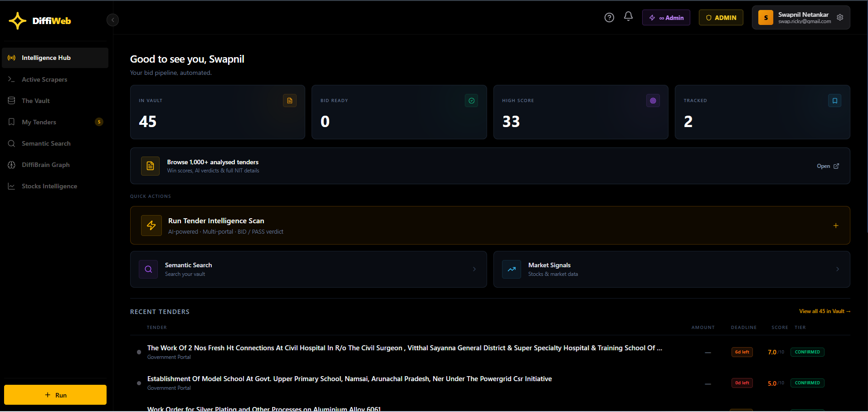The image size is (868, 412).
Task: Open the In Vault 45 card
Action: click(218, 112)
